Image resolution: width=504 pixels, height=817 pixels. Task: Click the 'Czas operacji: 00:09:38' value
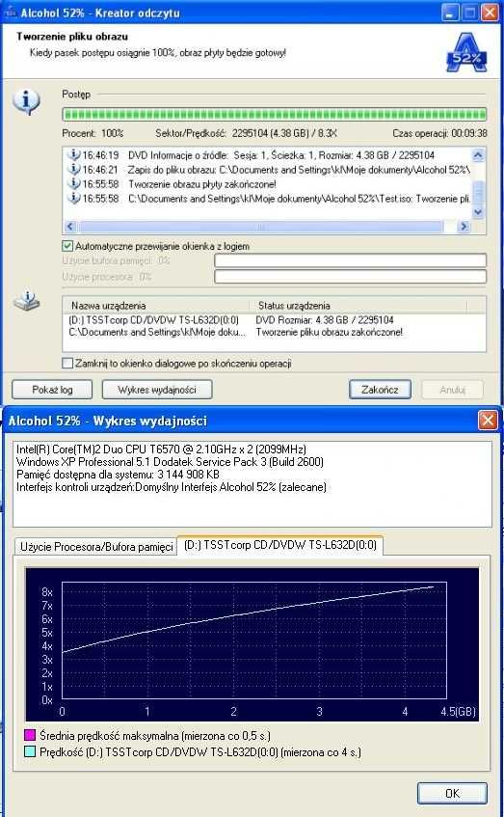(440, 133)
